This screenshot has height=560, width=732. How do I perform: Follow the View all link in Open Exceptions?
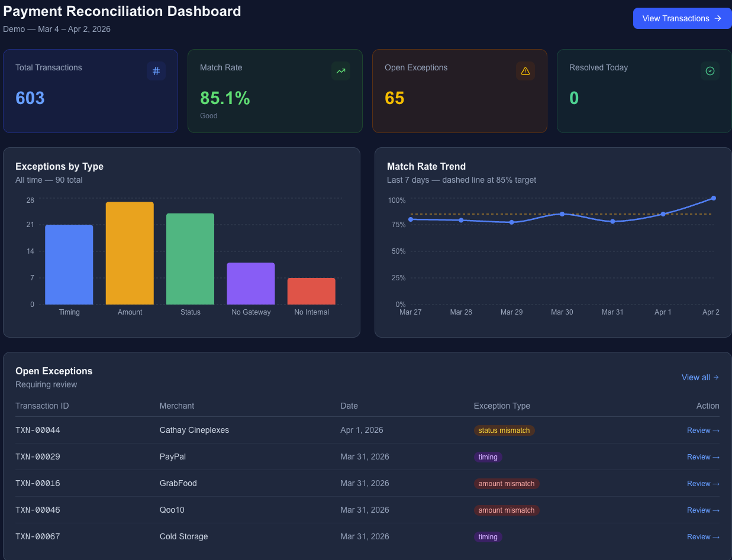point(700,377)
